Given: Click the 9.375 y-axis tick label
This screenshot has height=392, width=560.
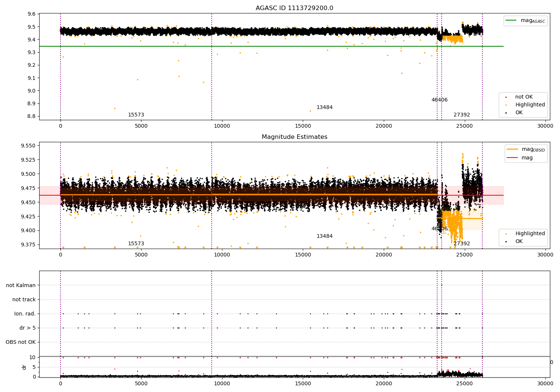Looking at the screenshot, I should coord(29,245).
